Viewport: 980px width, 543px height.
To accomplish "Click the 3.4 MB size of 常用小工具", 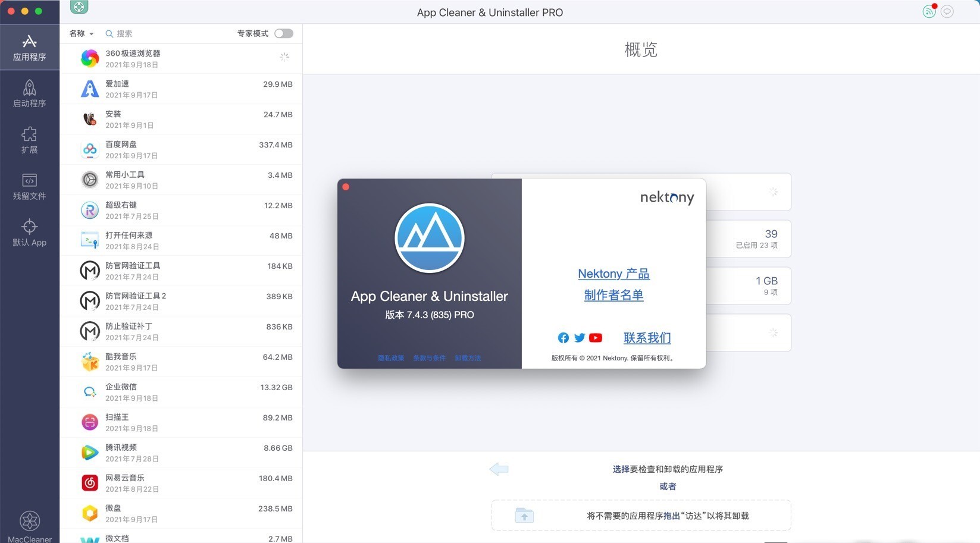I will click(x=280, y=175).
